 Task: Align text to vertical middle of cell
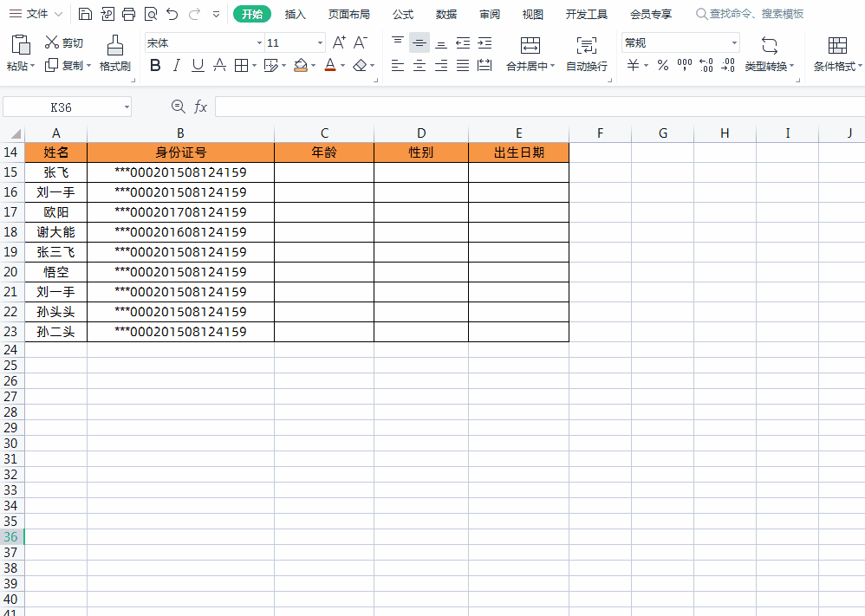419,42
